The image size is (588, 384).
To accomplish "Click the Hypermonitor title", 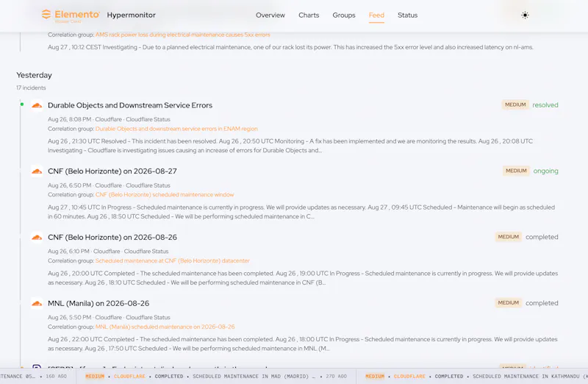I will pyautogui.click(x=132, y=15).
